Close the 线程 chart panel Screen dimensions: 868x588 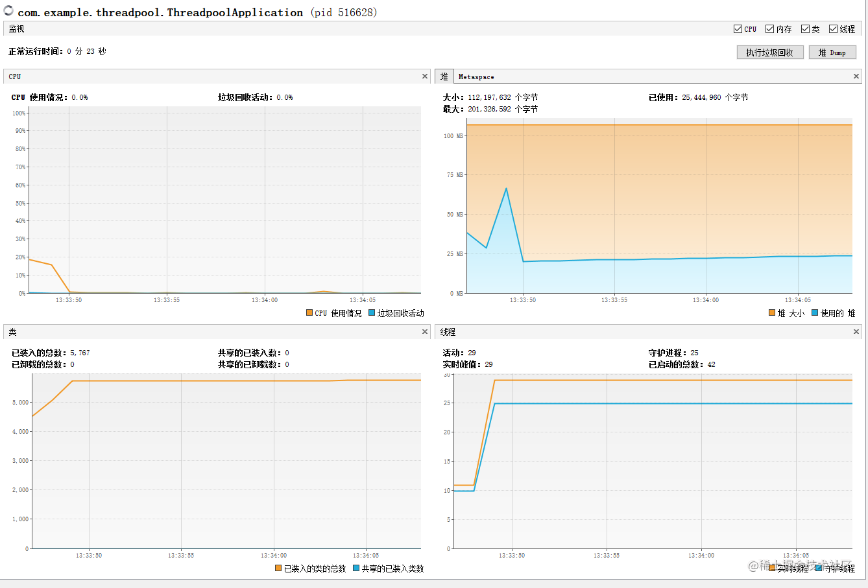click(856, 331)
